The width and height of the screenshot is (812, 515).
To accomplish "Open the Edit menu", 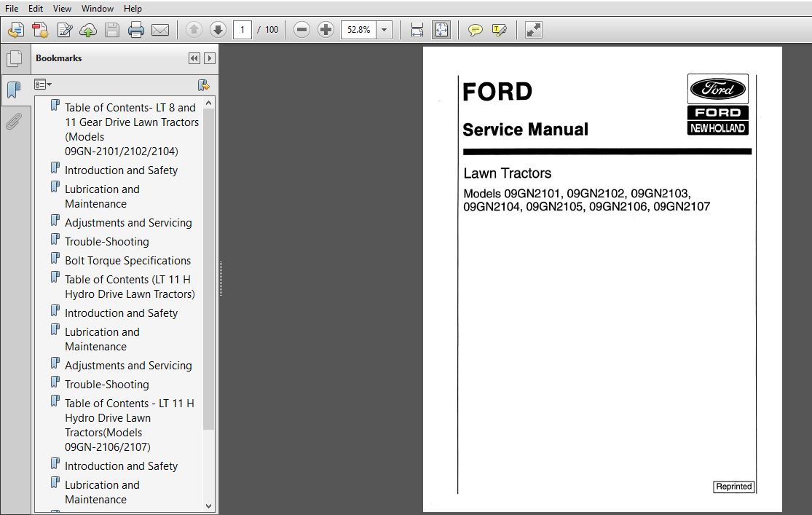I will click(x=36, y=8).
